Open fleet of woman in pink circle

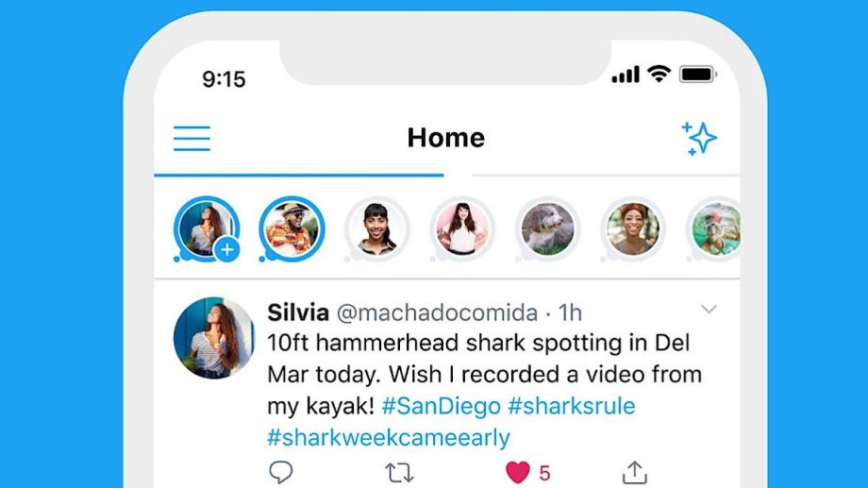462,228
